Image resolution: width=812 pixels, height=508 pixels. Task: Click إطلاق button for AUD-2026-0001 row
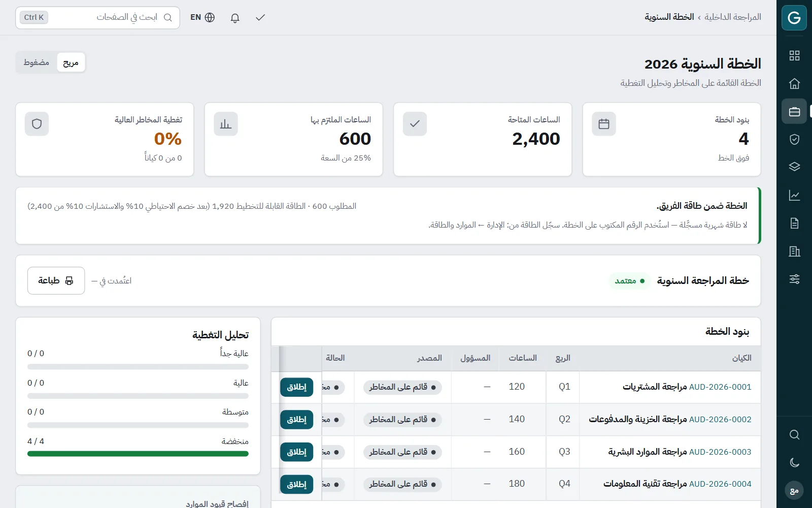(x=296, y=387)
